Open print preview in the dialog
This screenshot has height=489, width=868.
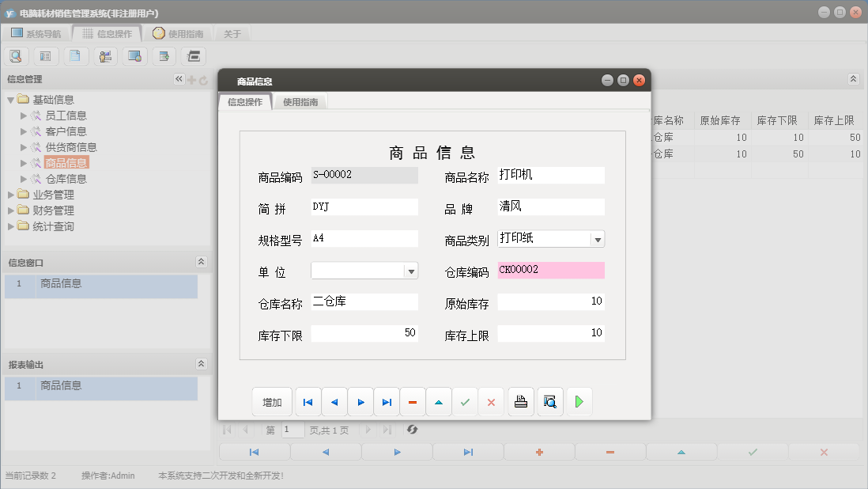click(549, 401)
